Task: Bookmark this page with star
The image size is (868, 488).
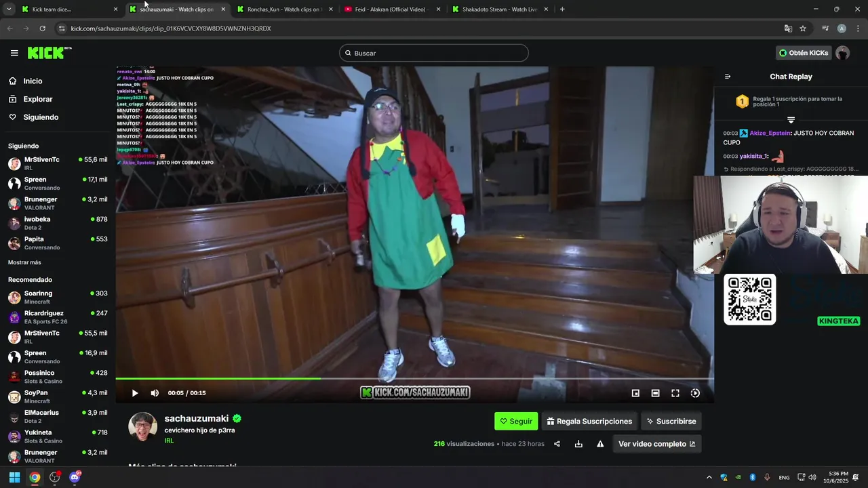Action: 803,28
